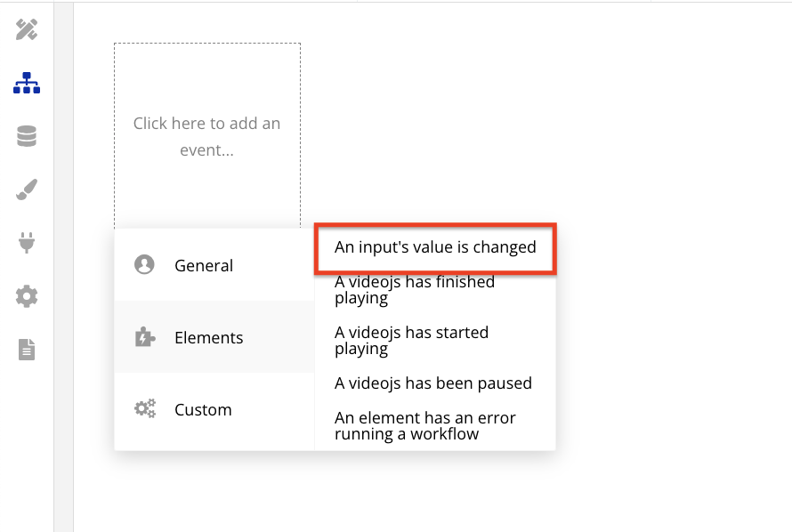Choose A videojs has been paused
This screenshot has width=792, height=532.
[432, 383]
